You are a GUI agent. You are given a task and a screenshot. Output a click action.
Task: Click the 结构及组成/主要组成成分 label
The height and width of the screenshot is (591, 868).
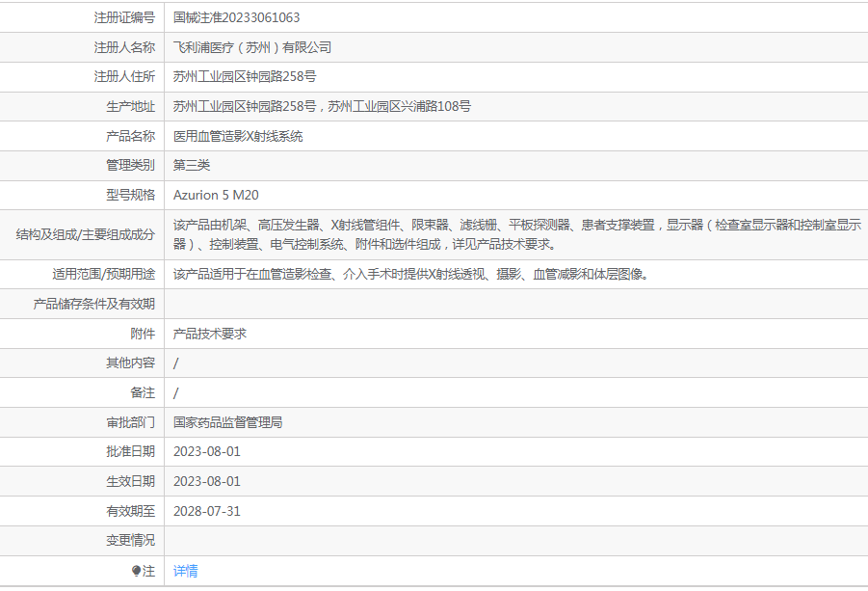[86, 235]
